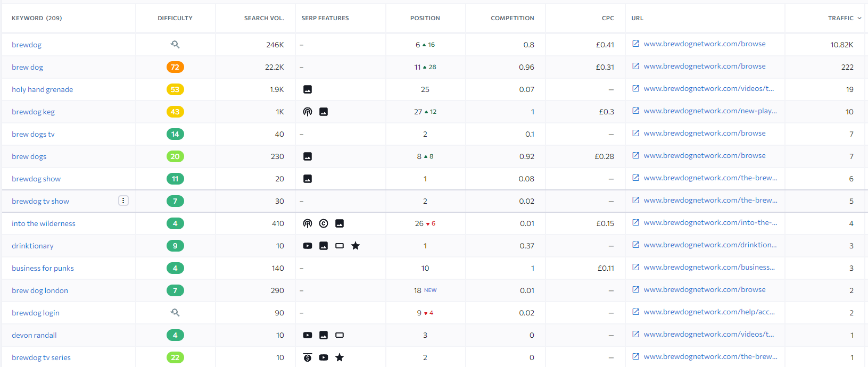Viewport: 868px width, 367px height.
Task: Toggle Traffic column sort chevron
Action: (859, 18)
